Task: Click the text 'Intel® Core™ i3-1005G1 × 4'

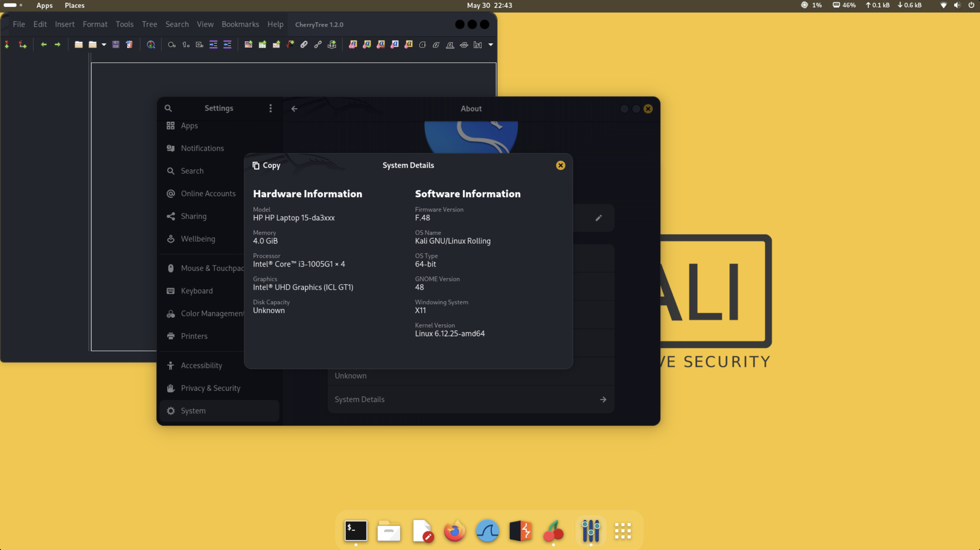Action: coord(299,264)
